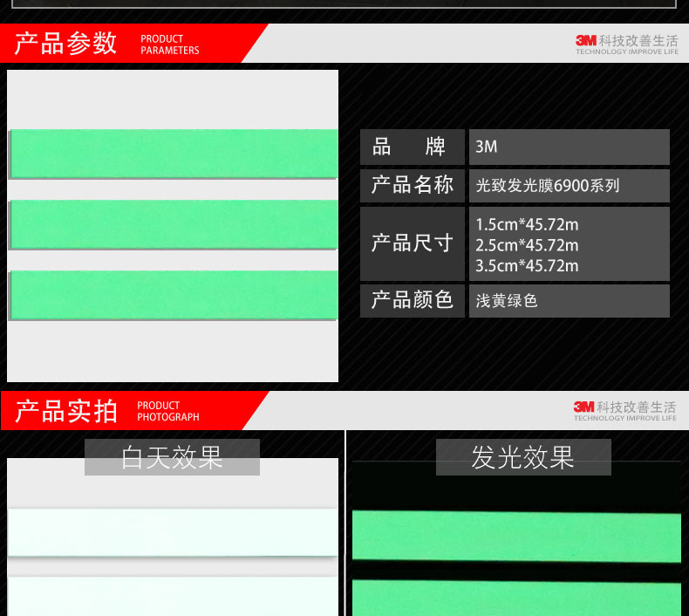Image resolution: width=689 pixels, height=616 pixels.
Task: Click the 品牌 label cell
Action: [412, 147]
